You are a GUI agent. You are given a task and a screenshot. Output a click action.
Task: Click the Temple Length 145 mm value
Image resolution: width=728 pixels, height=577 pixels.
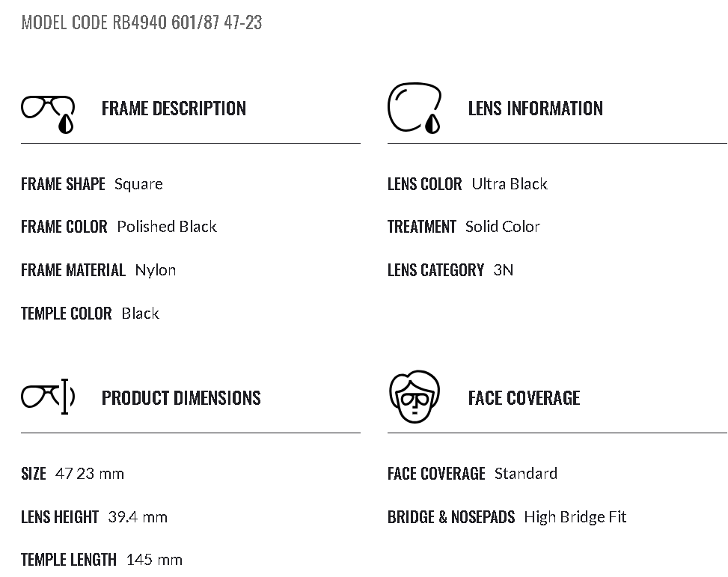tap(154, 560)
